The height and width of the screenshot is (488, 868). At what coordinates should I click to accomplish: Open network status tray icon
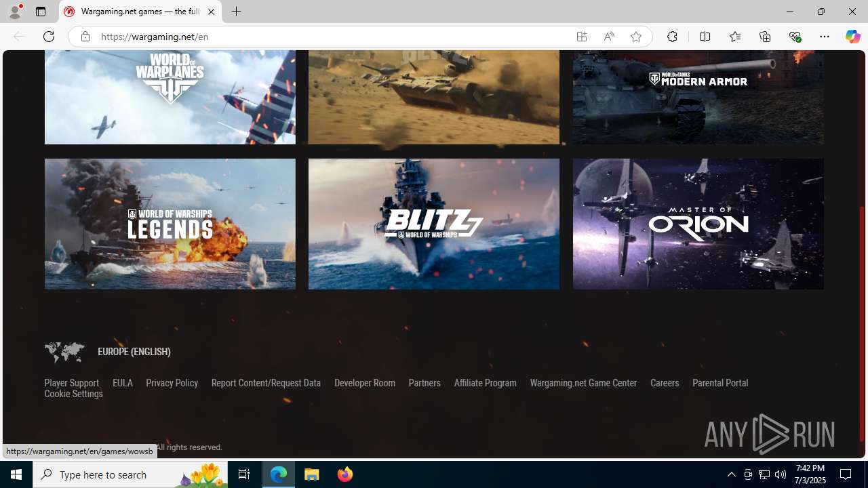coord(764,474)
